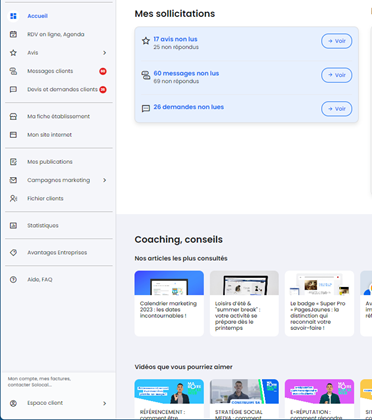Click the chat icon next to 60 messages non lus
The width and height of the screenshot is (372, 420).
[x=146, y=75]
